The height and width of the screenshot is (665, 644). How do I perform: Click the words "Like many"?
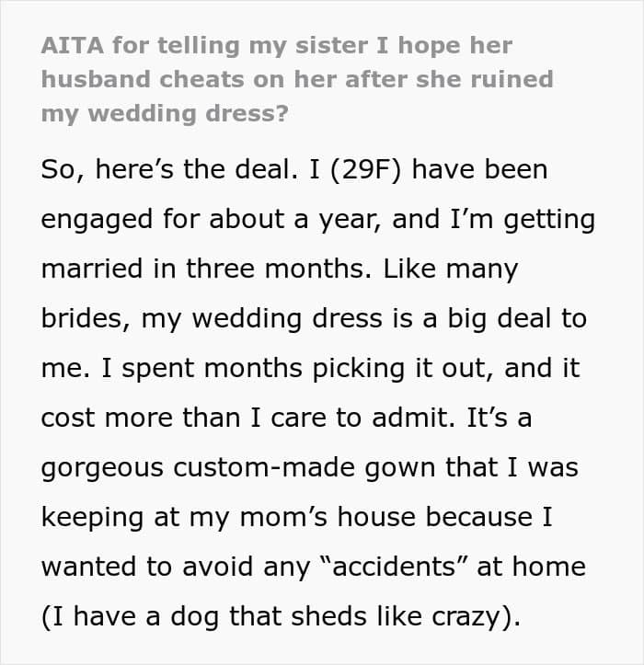click(x=450, y=269)
